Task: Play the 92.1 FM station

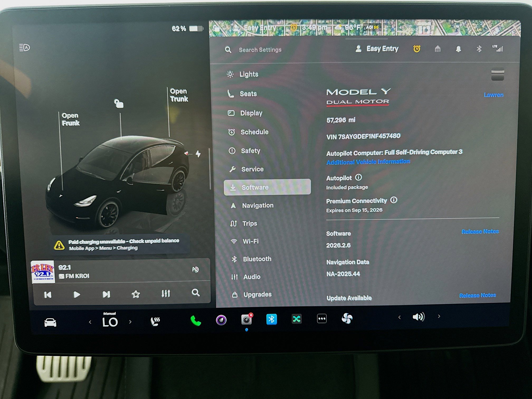Action: 77,294
